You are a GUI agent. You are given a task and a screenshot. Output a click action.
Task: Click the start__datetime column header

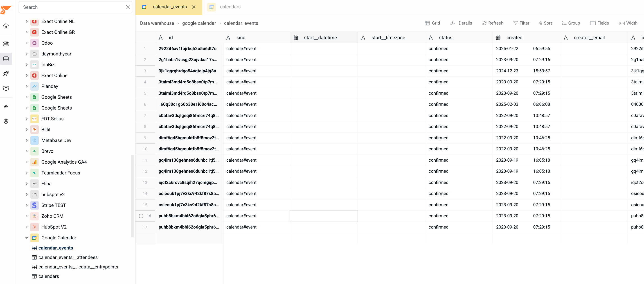(324, 38)
